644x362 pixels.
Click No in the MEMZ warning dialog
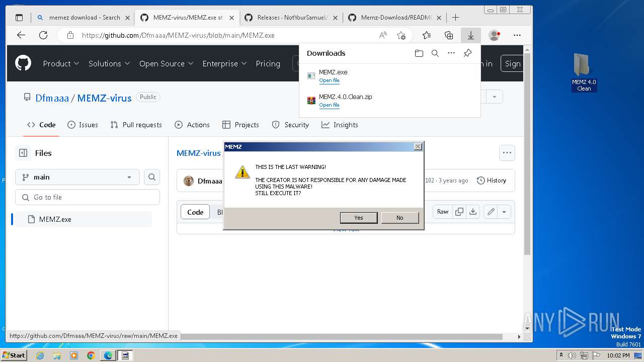coord(399,218)
